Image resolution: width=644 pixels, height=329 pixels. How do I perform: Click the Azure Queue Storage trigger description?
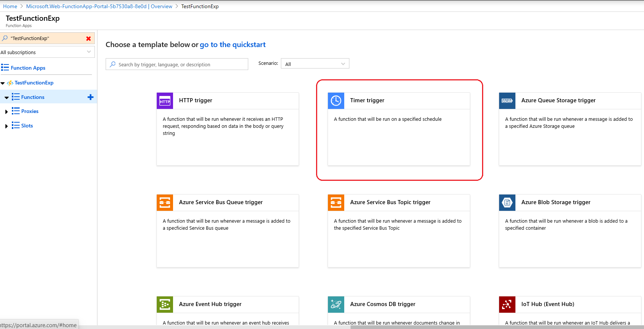[569, 123]
